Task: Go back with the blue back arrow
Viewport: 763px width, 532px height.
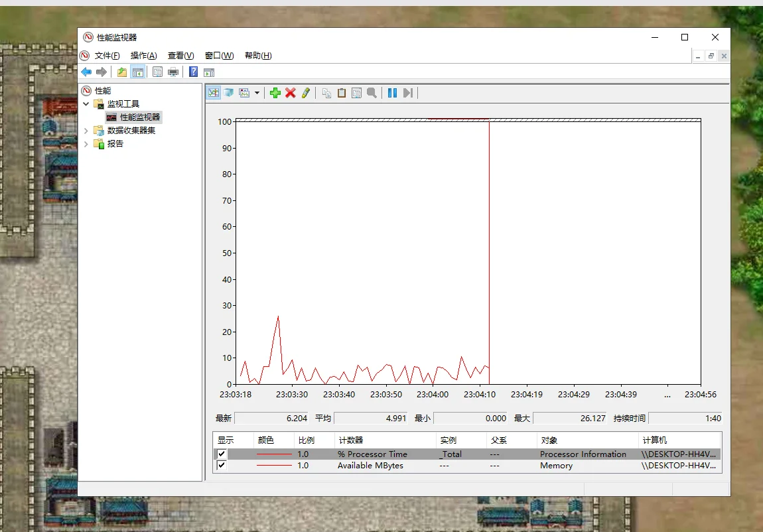Action: [86, 72]
